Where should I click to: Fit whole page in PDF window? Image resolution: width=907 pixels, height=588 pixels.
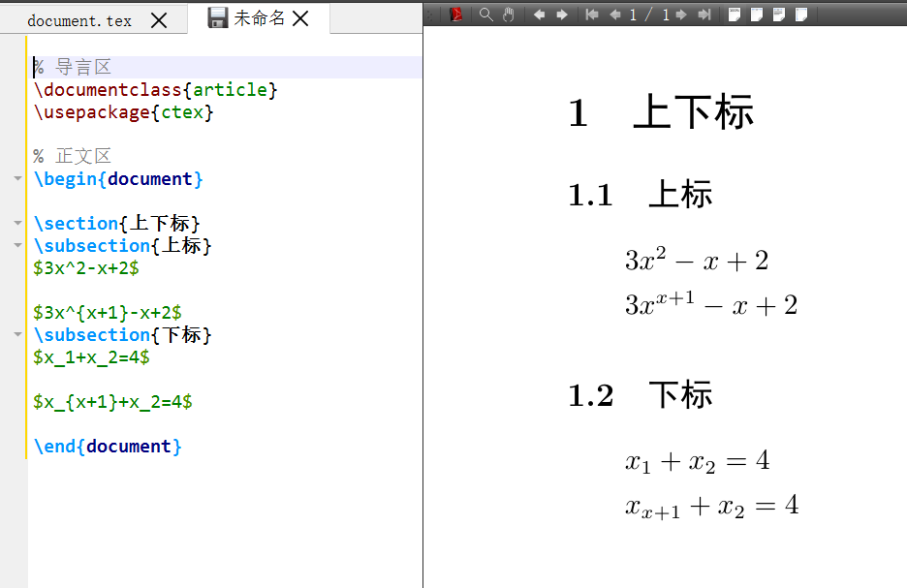click(x=801, y=15)
